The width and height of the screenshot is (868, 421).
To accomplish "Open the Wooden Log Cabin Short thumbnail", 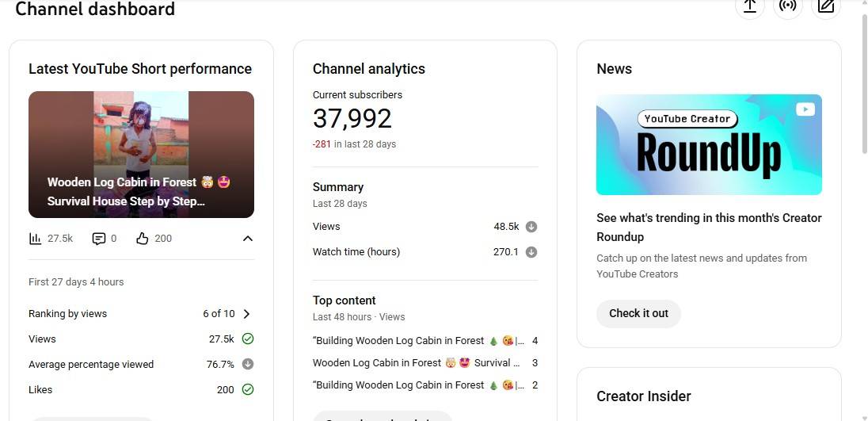I will click(141, 155).
